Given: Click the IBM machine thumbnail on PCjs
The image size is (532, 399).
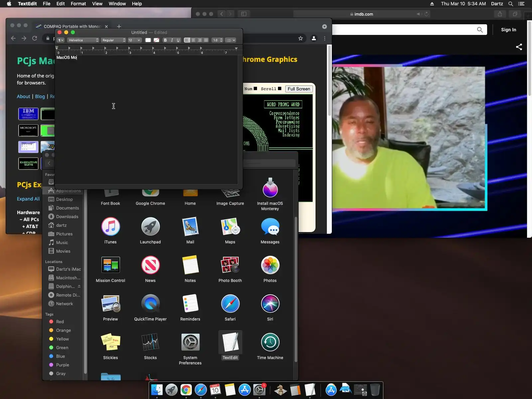Looking at the screenshot, I should pos(28,114).
